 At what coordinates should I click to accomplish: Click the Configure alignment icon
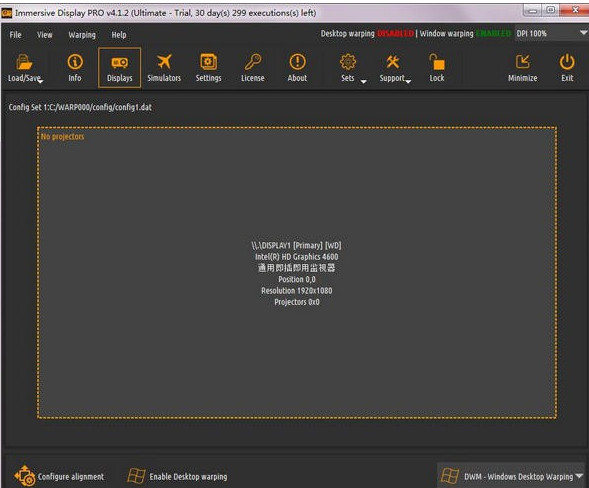coord(25,476)
